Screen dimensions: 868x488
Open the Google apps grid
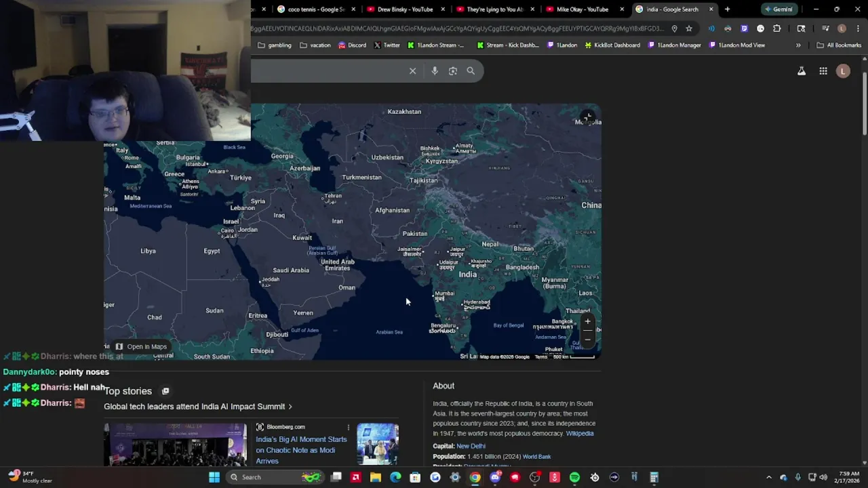823,71
